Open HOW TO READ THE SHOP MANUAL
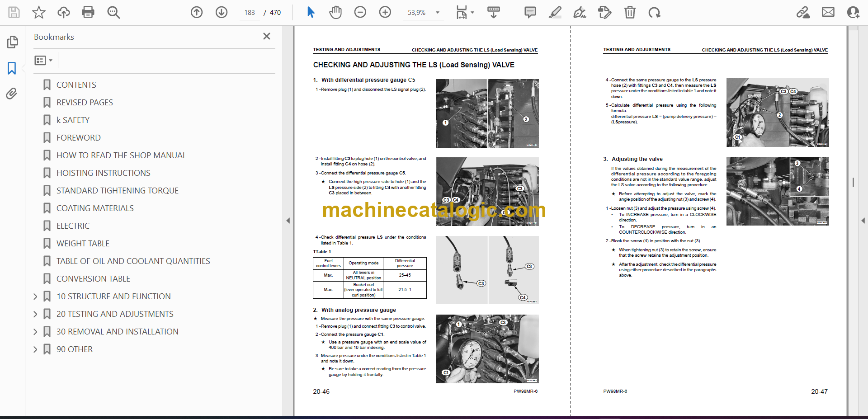This screenshot has width=868, height=419. click(121, 155)
